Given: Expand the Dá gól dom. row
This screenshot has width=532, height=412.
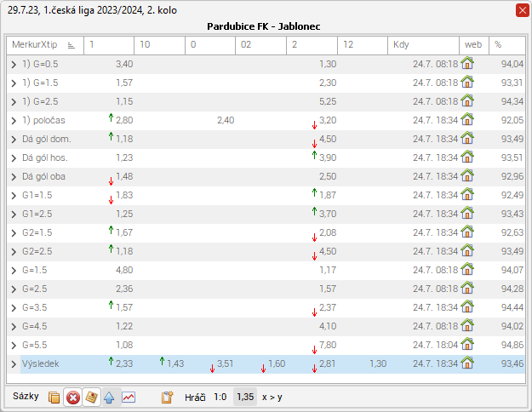Looking at the screenshot, I should 14,140.
